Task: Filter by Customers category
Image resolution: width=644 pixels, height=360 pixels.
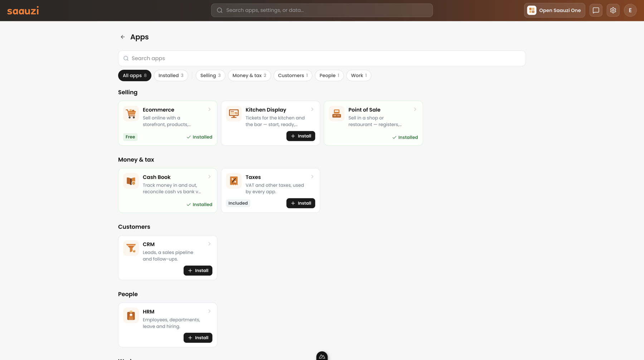Action: point(293,75)
